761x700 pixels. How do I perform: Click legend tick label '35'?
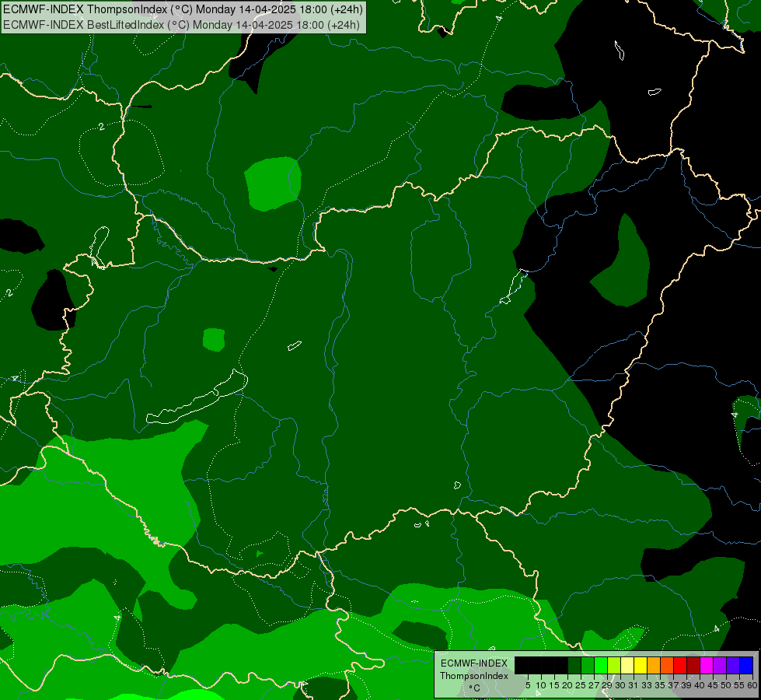[660, 685]
